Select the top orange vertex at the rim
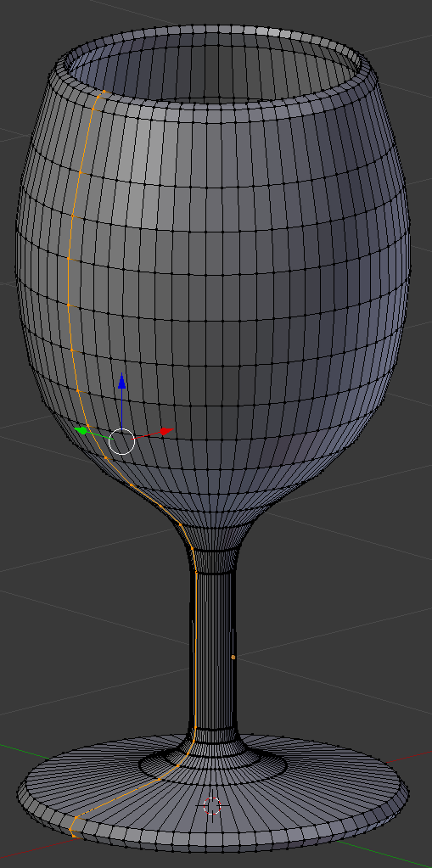The height and width of the screenshot is (868, 432). (104, 92)
